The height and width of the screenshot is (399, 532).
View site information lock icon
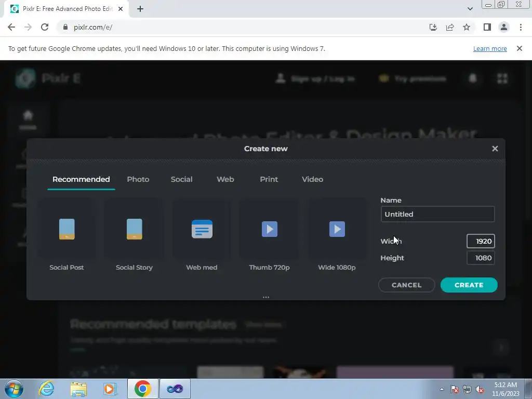click(65, 27)
